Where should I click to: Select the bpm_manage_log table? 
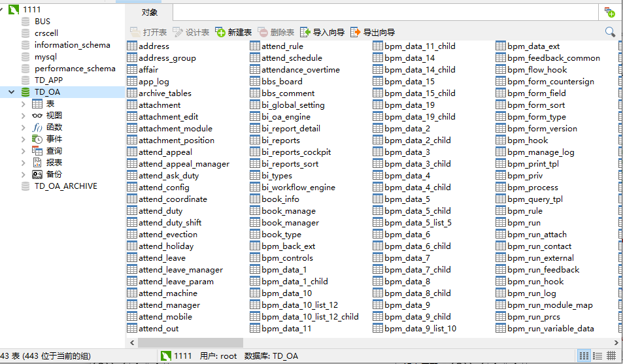(541, 152)
